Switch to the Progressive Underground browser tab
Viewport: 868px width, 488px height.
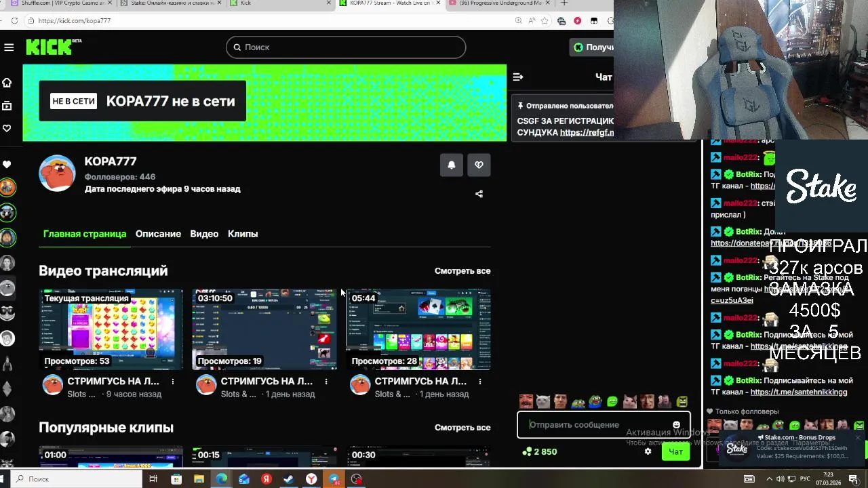coord(498,3)
